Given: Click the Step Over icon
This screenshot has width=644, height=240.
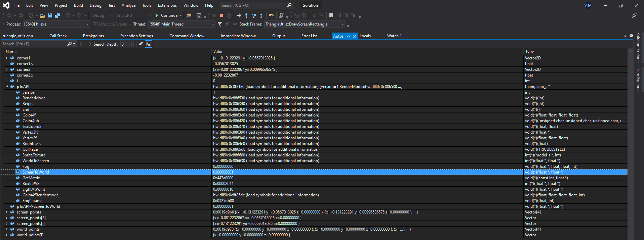Looking at the screenshot, I should pyautogui.click(x=254, y=15).
